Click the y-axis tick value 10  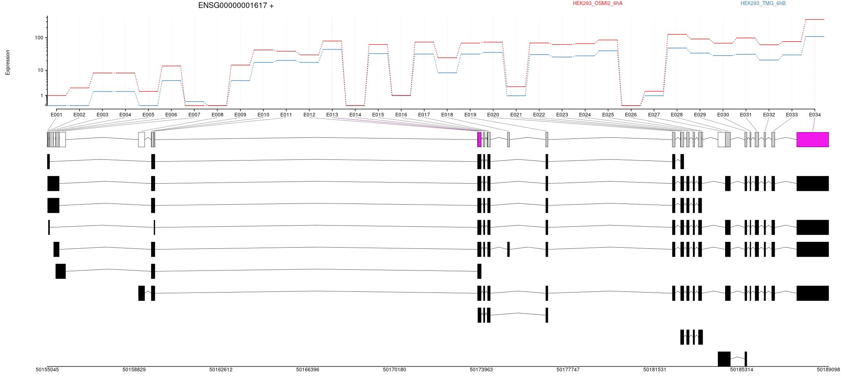(40, 70)
